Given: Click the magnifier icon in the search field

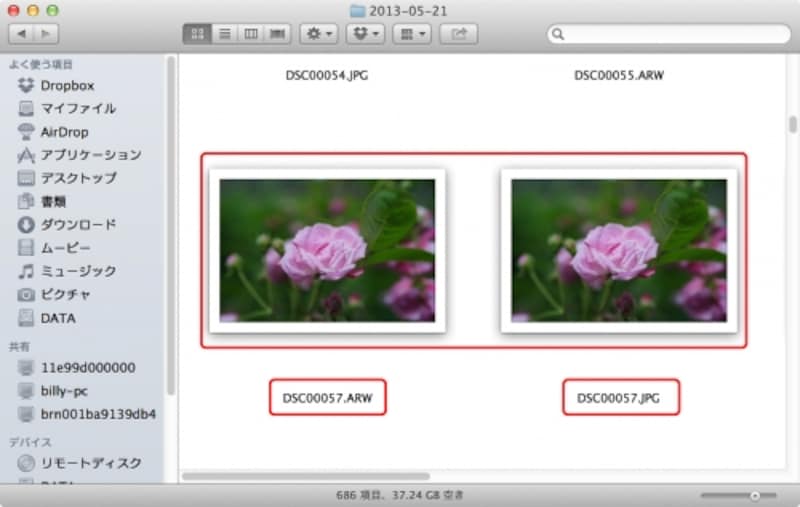Looking at the screenshot, I should tap(558, 34).
